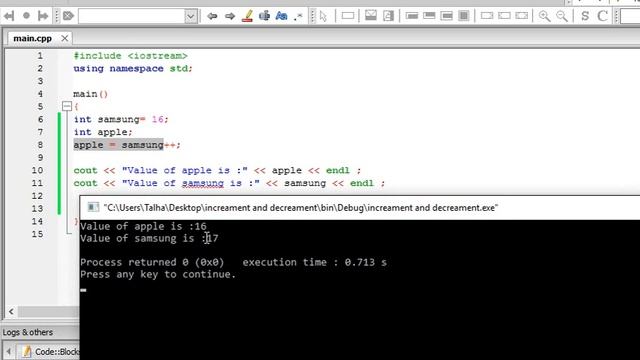Go to the next search match with the right arrow
Viewport: 640px width, 360px height.
pyautogui.click(x=230, y=16)
